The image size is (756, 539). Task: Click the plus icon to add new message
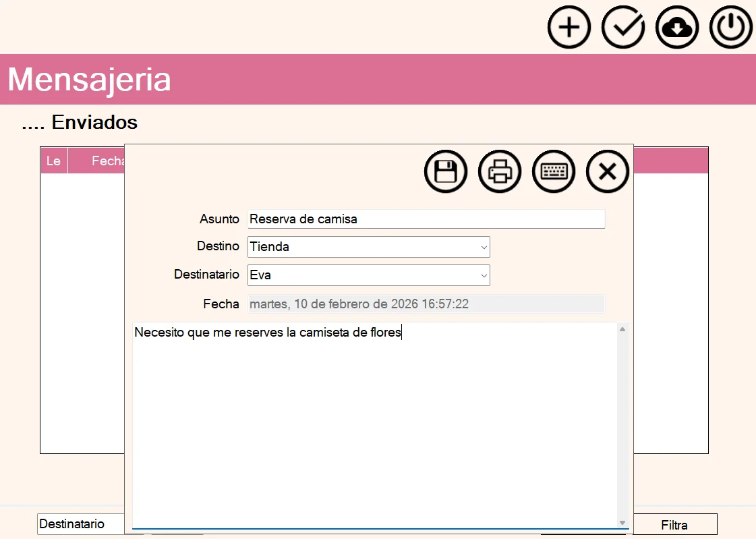pyautogui.click(x=569, y=28)
